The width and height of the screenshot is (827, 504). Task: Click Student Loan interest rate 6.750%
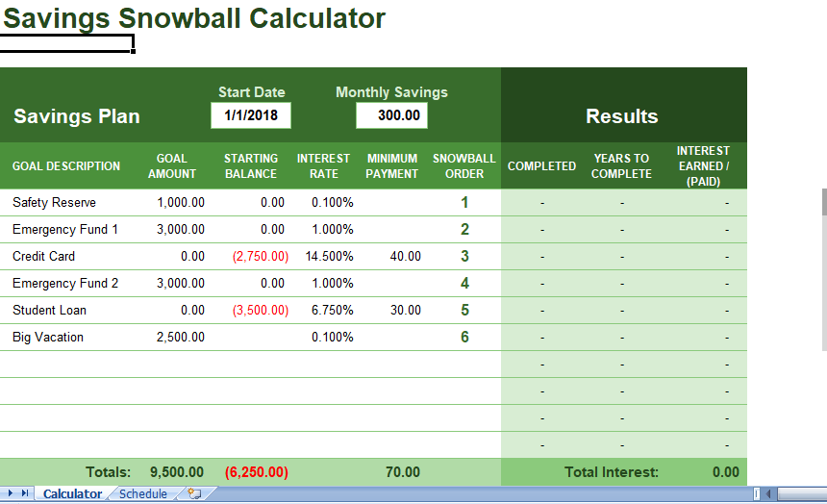(333, 311)
